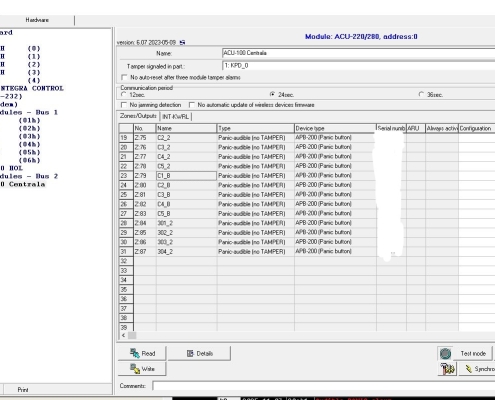Select the 36sec communication period
Viewport: 495px width, 400px height.
[x=421, y=95]
